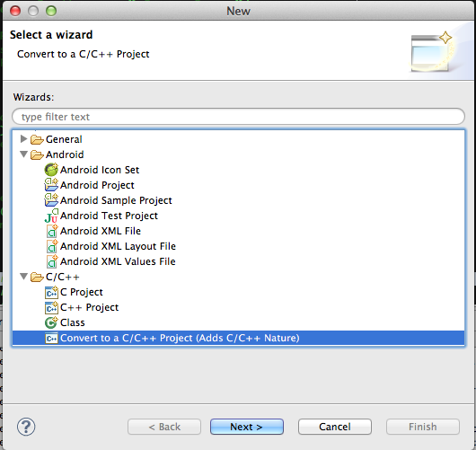Click the C Project wizard icon

pos(51,292)
